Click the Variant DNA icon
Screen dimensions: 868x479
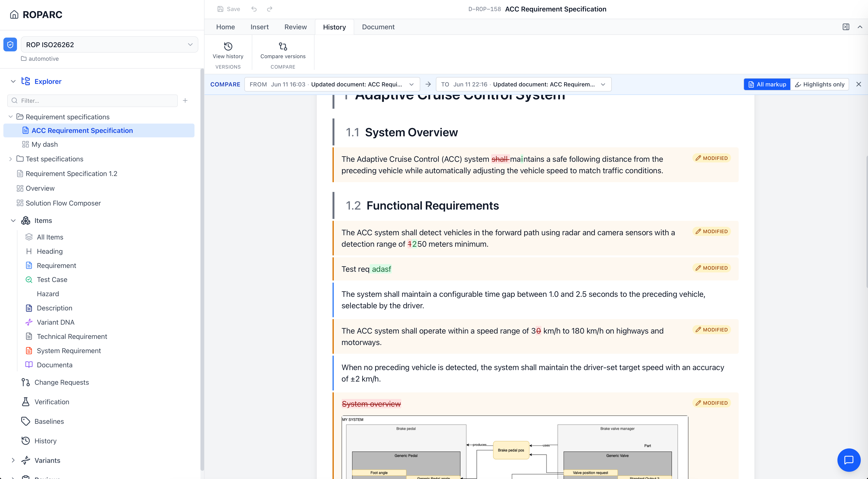tap(29, 322)
